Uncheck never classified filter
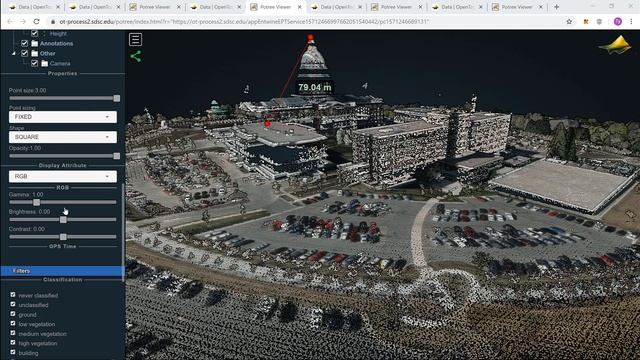This screenshot has width=640, height=360. (13, 295)
